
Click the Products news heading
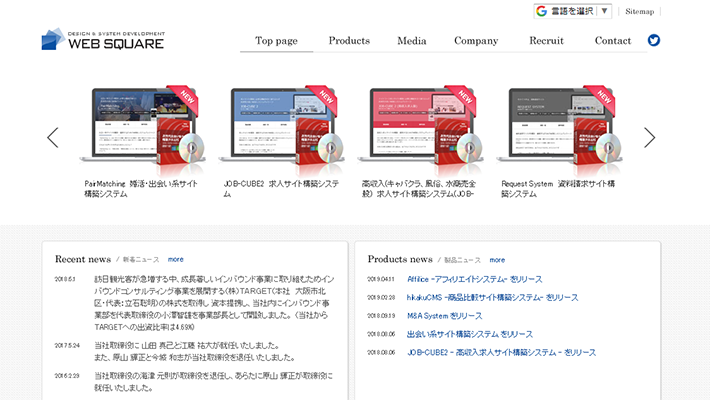pos(400,259)
